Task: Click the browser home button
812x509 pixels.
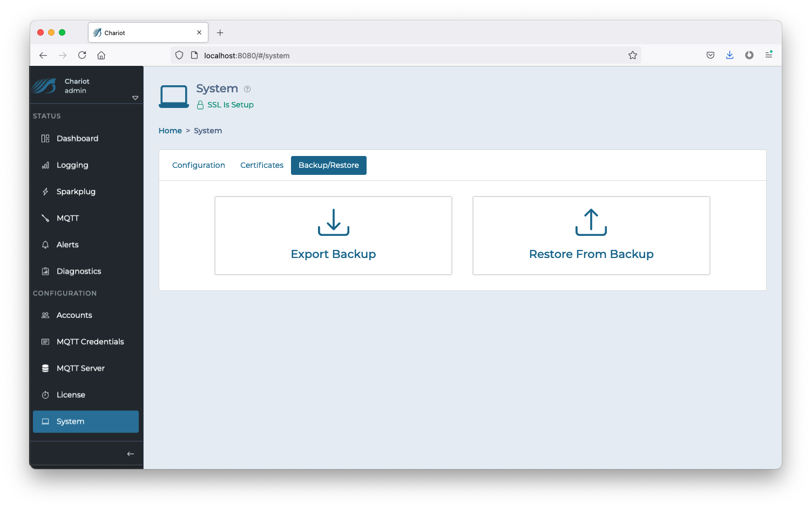Action: 101,55
